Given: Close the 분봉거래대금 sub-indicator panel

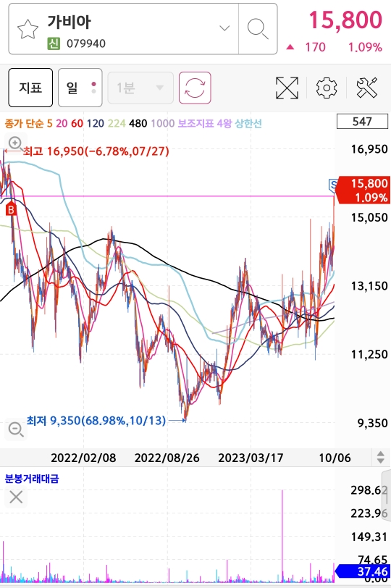Looking at the screenshot, I should 16,497.
